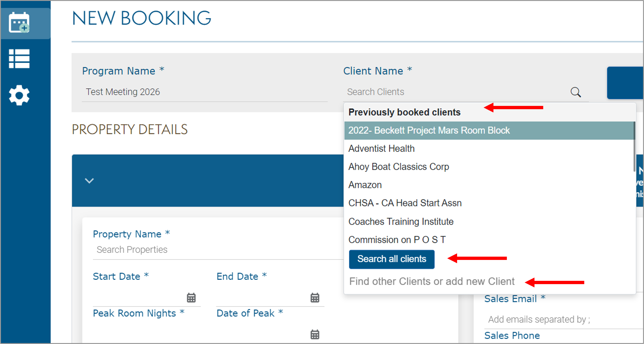Collapse the Property Details blue panel chevron
644x344 pixels.
(89, 181)
